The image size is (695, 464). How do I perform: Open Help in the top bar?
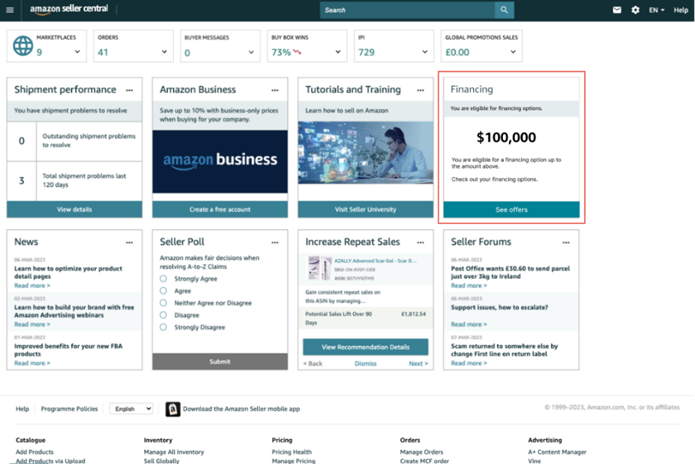[x=681, y=10]
